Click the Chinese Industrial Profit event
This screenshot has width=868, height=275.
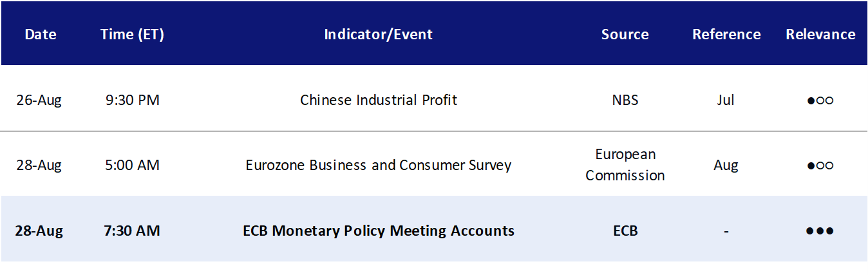click(379, 100)
